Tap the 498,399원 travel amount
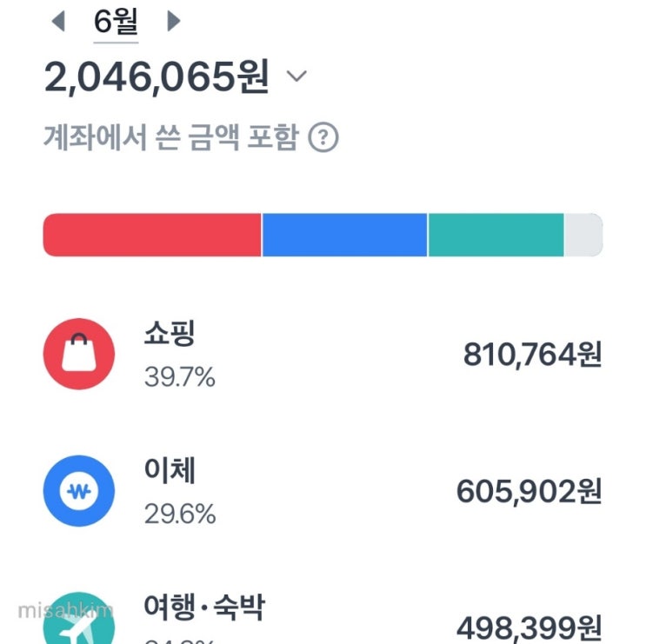This screenshot has height=644, width=646. [x=529, y=627]
